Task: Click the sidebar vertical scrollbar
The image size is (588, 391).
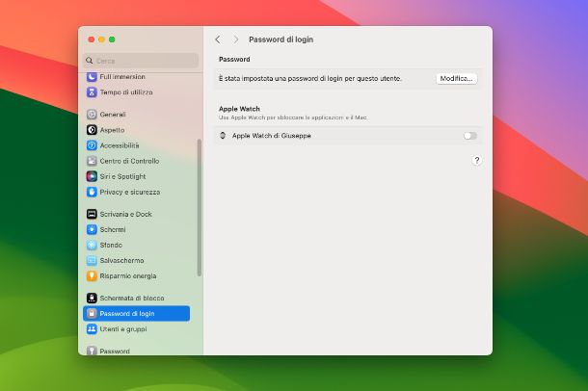Action: 200,208
